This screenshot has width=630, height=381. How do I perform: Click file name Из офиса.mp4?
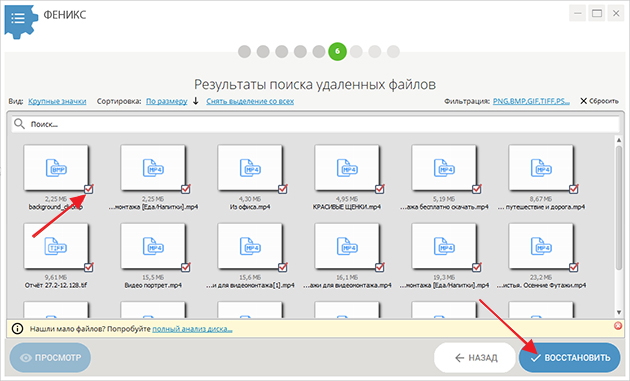250,207
